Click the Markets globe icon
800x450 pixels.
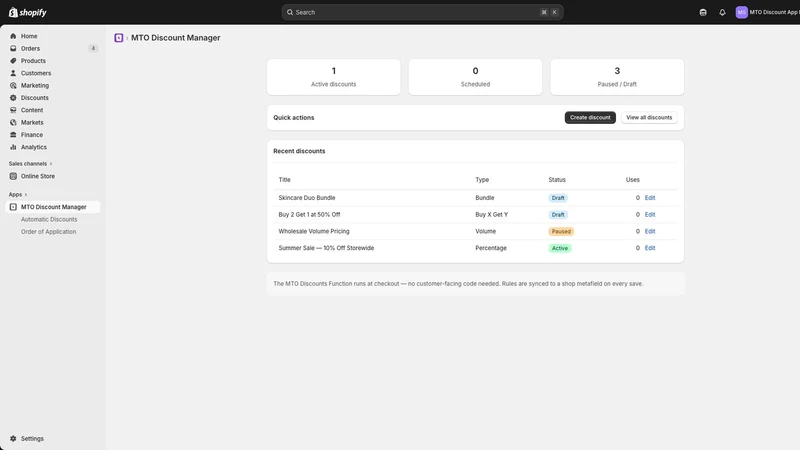pyautogui.click(x=13, y=122)
